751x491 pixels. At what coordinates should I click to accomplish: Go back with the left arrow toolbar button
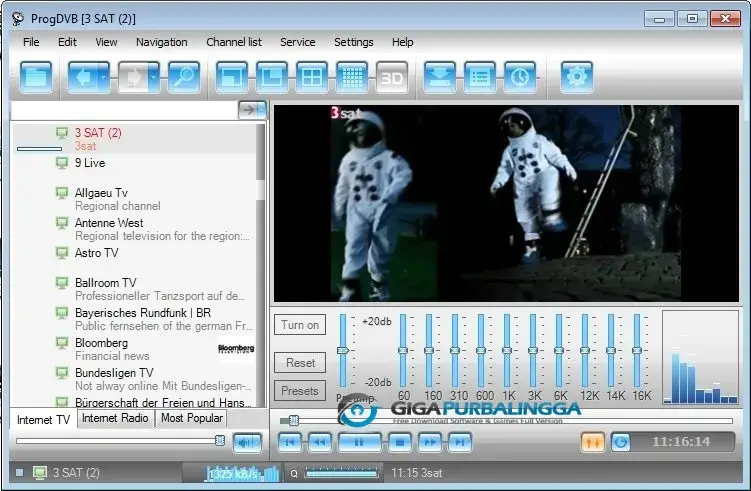[82, 77]
